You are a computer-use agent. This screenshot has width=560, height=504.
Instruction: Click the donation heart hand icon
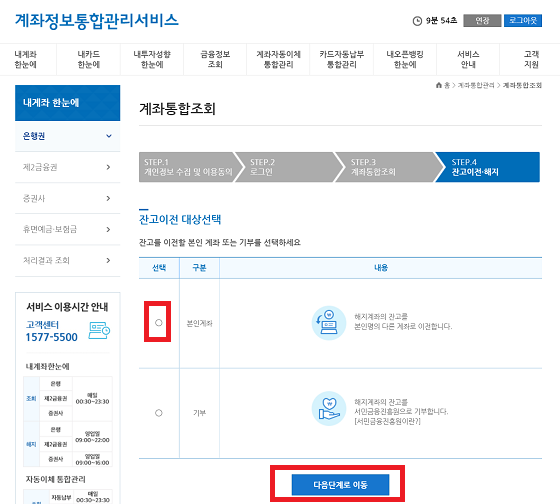coord(329,409)
